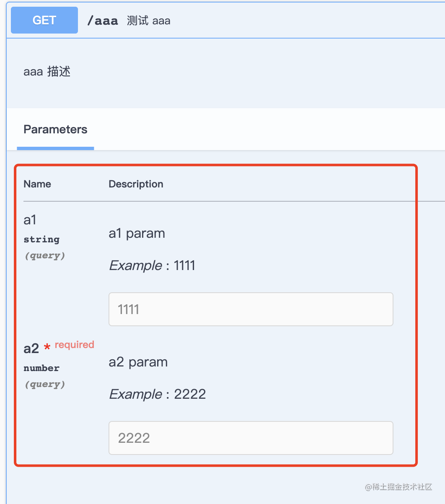Click the string type label under a1
The height and width of the screenshot is (504, 445).
click(41, 239)
